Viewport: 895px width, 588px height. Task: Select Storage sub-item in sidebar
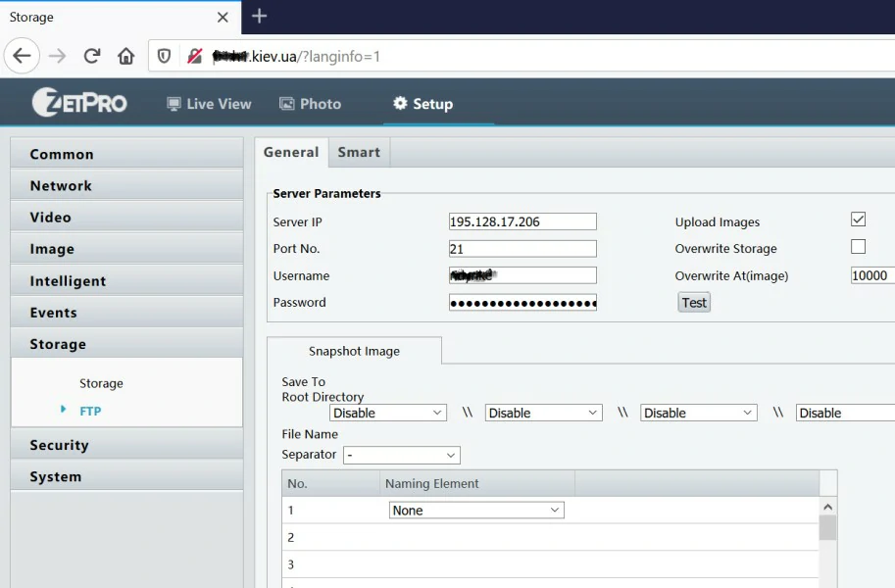click(101, 383)
